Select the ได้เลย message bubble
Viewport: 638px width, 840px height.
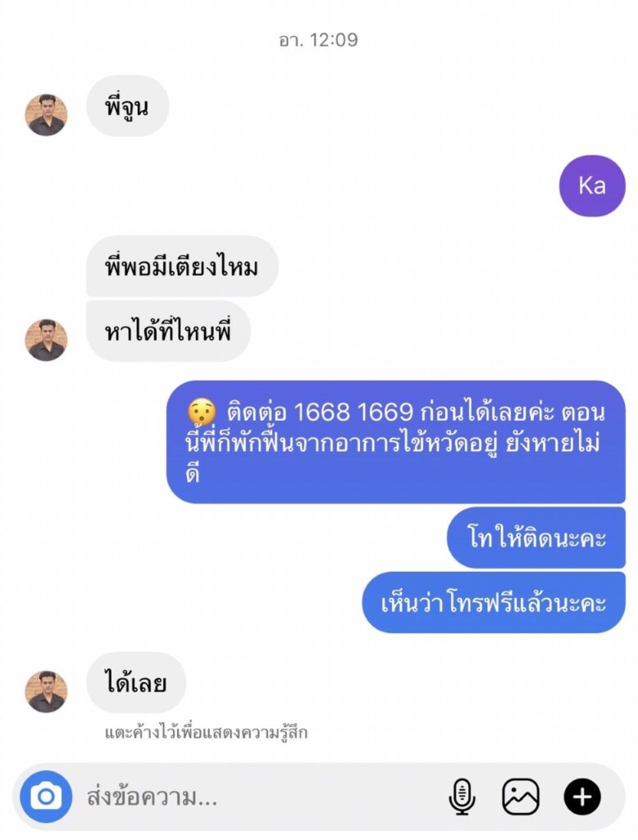tap(136, 682)
